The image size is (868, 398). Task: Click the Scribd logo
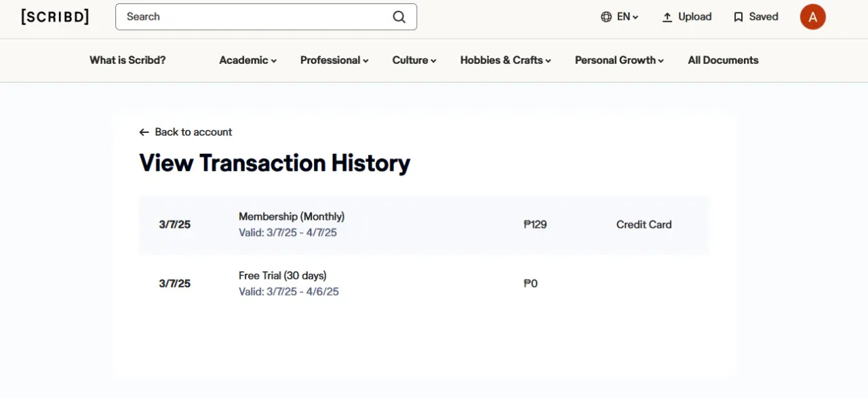point(55,17)
